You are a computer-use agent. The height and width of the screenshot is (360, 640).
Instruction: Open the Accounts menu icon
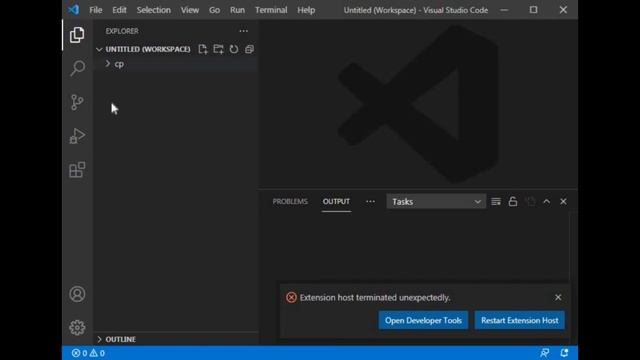pos(77,294)
